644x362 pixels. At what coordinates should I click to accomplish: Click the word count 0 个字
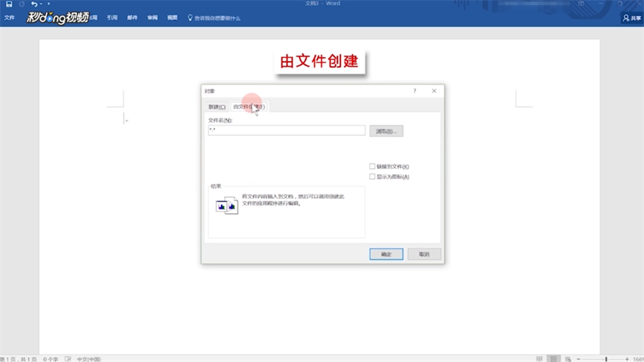(50, 359)
